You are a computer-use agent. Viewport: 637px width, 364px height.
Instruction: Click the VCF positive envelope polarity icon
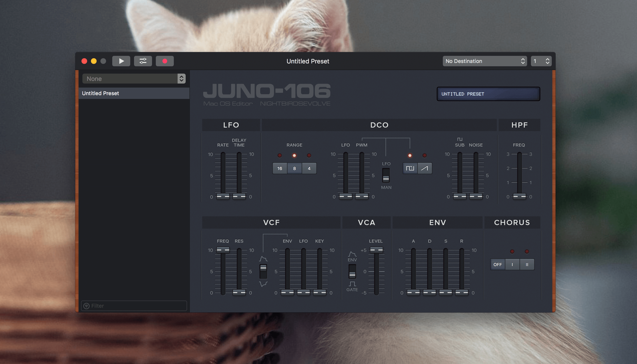pos(263,259)
